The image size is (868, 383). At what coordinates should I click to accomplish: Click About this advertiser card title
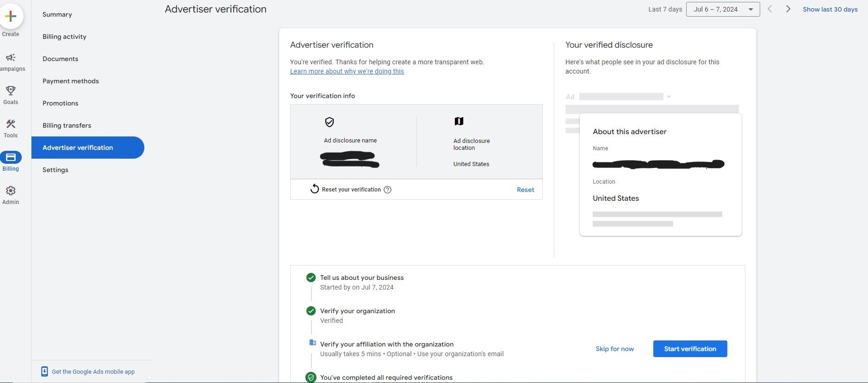pos(629,131)
